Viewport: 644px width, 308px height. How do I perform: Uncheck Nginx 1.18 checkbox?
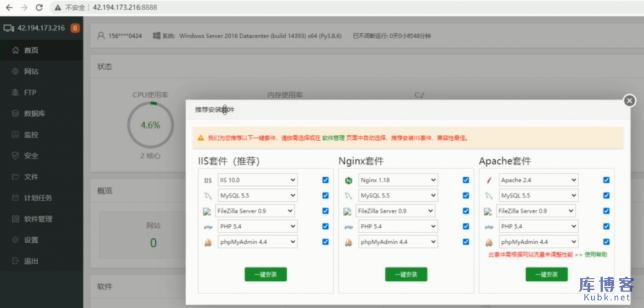click(x=466, y=180)
